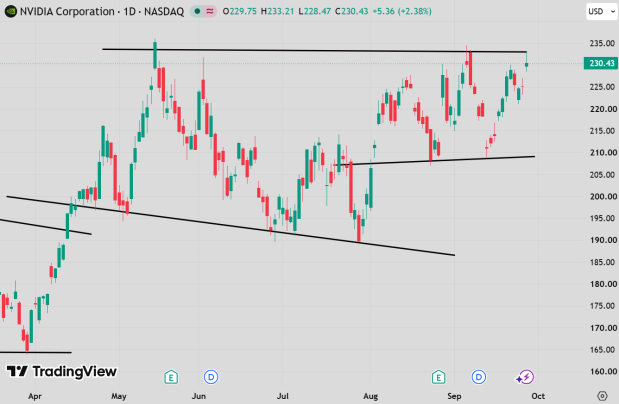Click the 225.00 price axis label
Viewport: 619px width, 404px height.
(x=602, y=87)
